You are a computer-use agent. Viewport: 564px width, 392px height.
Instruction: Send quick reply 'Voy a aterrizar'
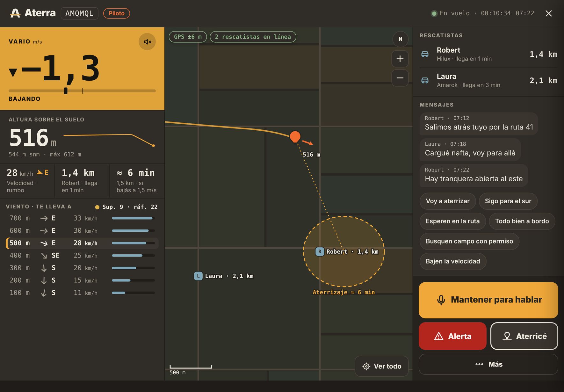tap(448, 201)
